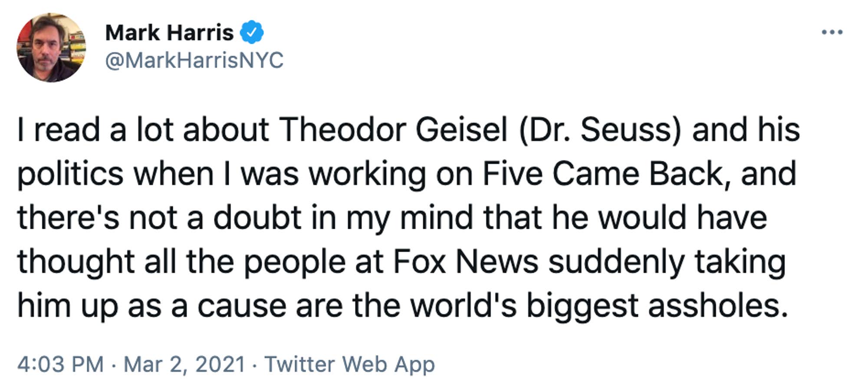The height and width of the screenshot is (392, 868).
Task: Click the blue verified checkmark badge
Action: click(252, 33)
